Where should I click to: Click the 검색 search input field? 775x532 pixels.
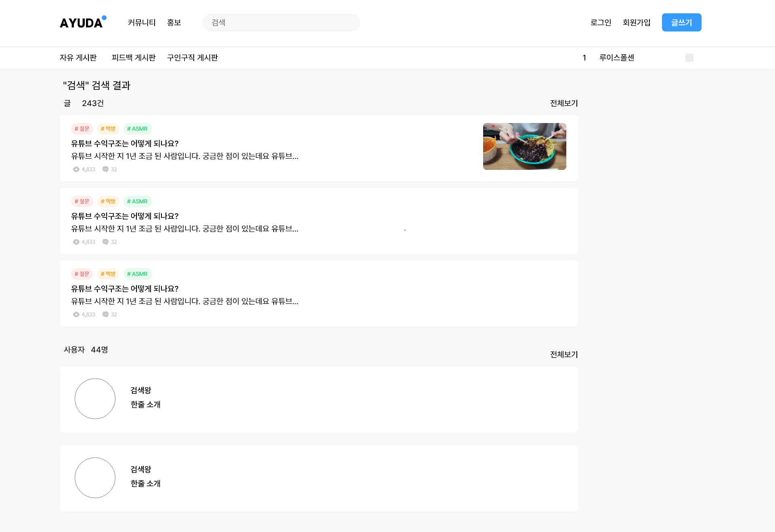[x=281, y=23]
